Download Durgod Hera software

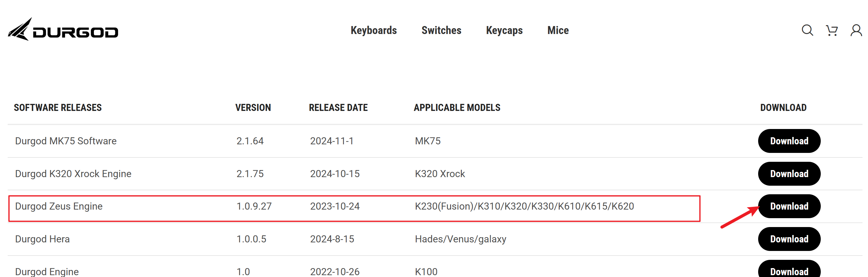(x=789, y=239)
